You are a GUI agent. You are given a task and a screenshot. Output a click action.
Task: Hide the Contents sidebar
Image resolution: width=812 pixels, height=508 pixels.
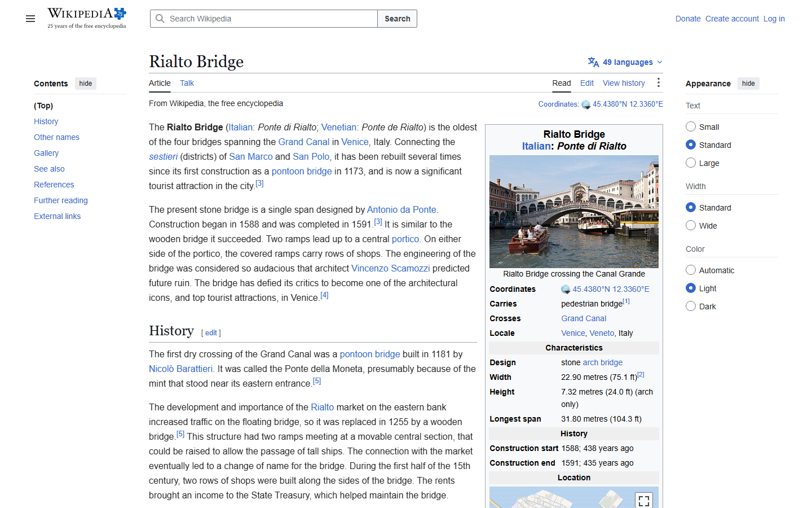click(86, 84)
